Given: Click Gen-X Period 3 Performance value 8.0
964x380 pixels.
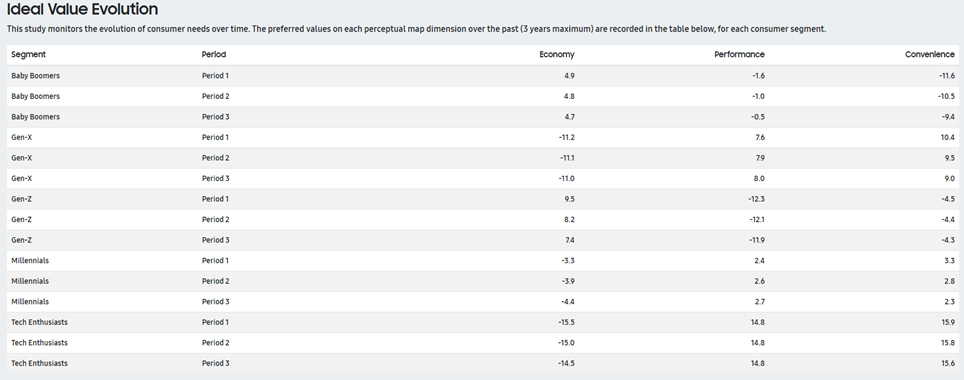Looking at the screenshot, I should (759, 178).
